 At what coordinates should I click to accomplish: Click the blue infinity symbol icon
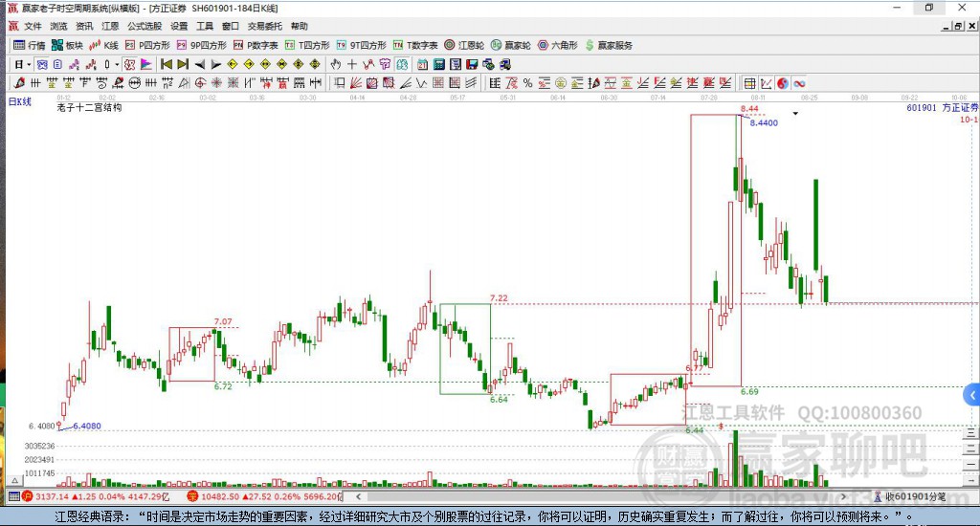[x=799, y=83]
